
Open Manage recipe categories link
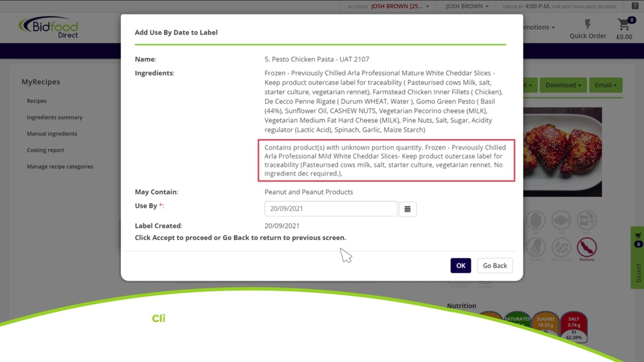60,166
